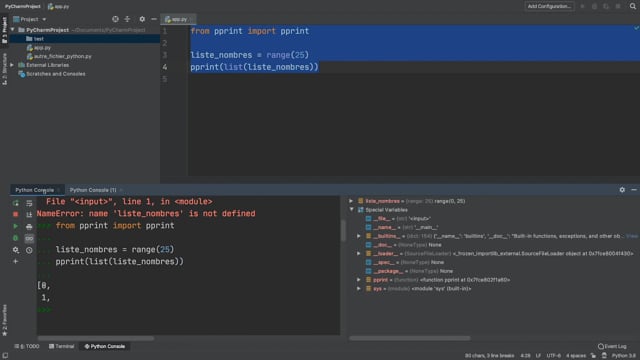Click the console input prompt line

pos(188,310)
